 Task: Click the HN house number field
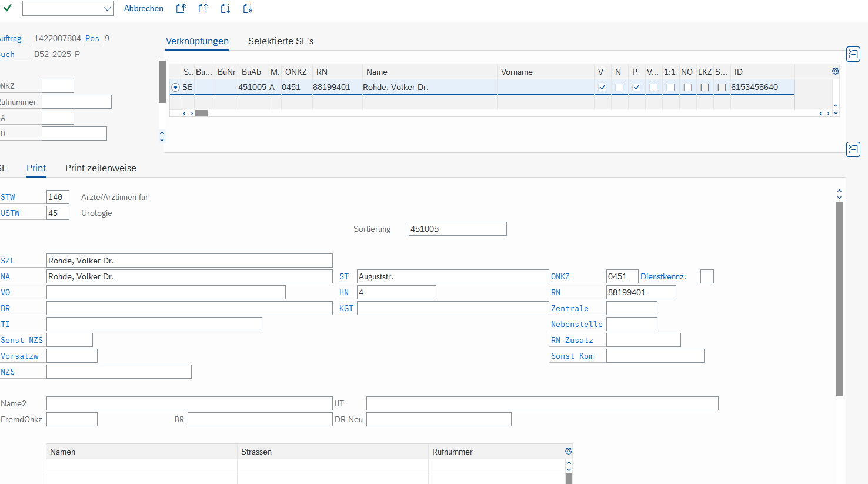coord(396,292)
